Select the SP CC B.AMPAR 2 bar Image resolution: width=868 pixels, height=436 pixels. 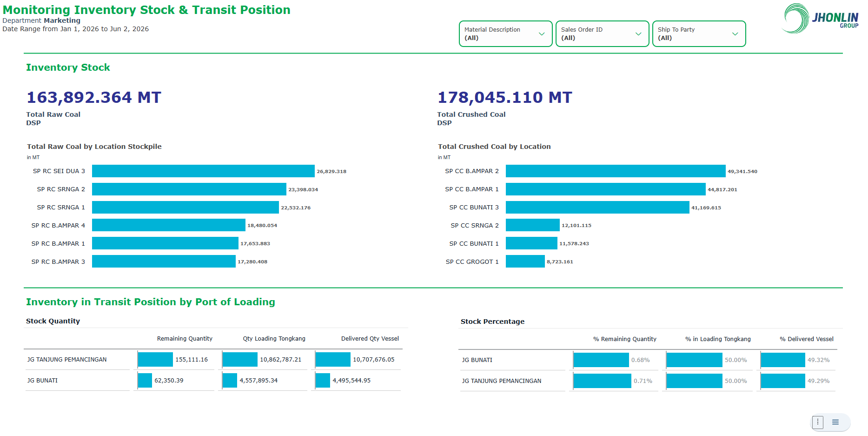point(616,171)
